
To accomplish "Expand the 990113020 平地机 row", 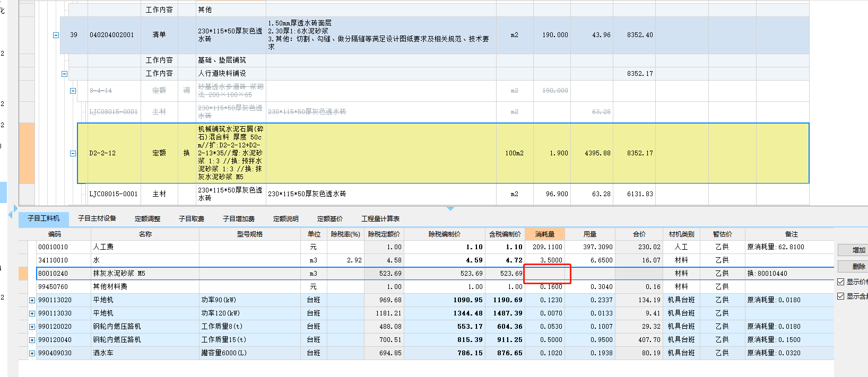I will coord(32,300).
